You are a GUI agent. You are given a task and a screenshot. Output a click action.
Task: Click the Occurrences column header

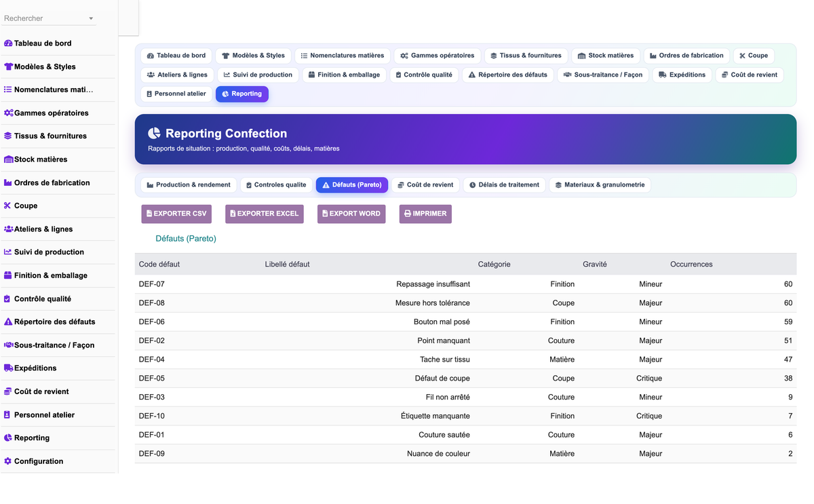point(691,264)
